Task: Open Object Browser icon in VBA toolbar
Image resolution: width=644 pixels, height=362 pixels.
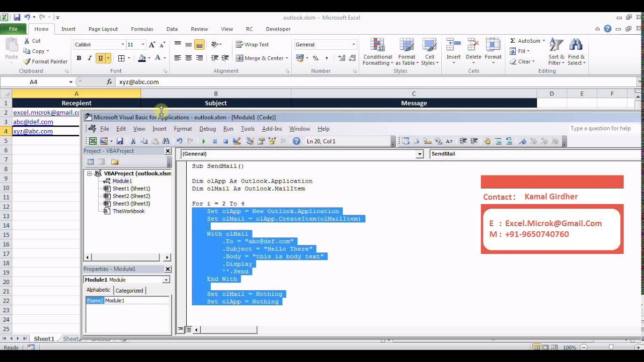Action: [272, 141]
